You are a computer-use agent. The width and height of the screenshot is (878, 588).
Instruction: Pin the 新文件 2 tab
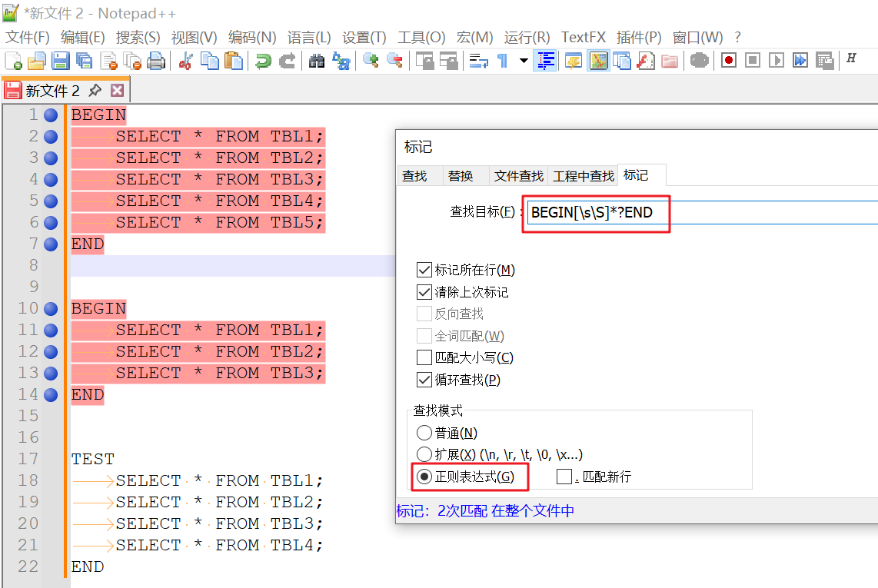[x=95, y=90]
